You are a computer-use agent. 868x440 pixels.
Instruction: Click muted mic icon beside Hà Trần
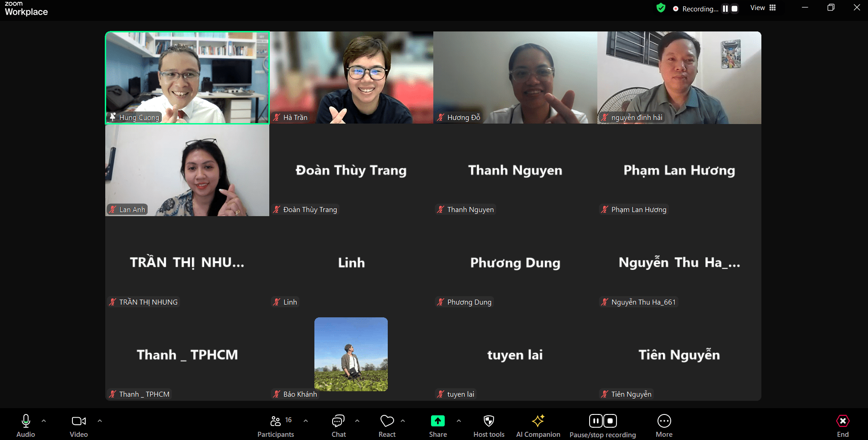point(277,117)
